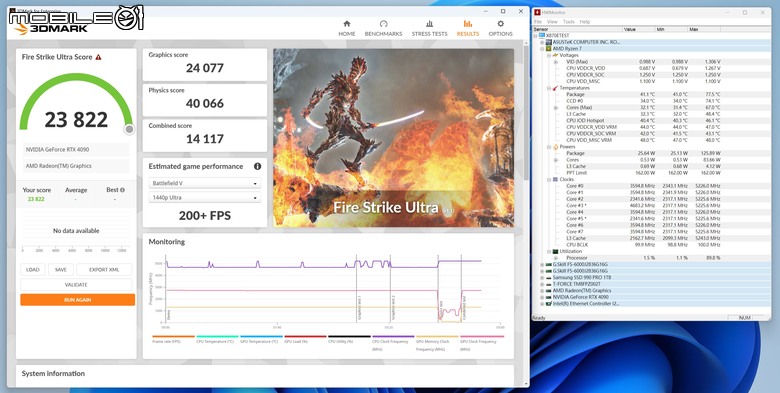Open the File menu in HWMonitor
The height and width of the screenshot is (393, 780).
(538, 22)
